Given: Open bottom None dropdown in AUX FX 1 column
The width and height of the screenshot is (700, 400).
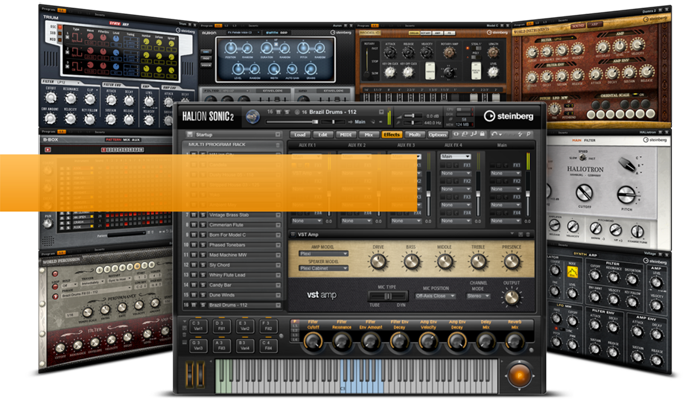Looking at the screenshot, I should 306,221.
